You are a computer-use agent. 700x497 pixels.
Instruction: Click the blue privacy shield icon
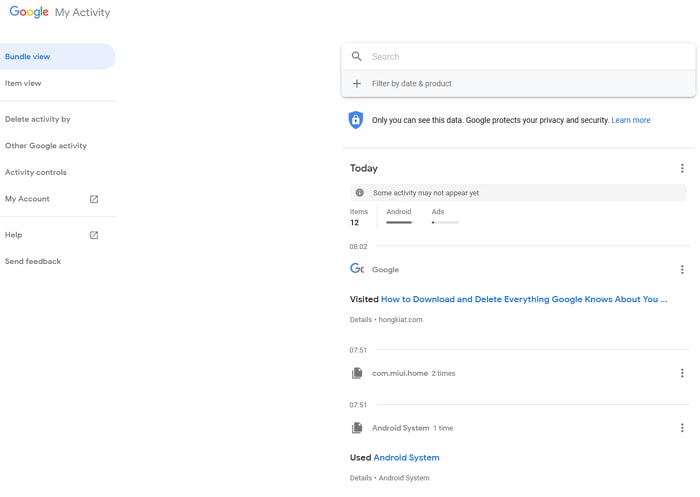355,120
